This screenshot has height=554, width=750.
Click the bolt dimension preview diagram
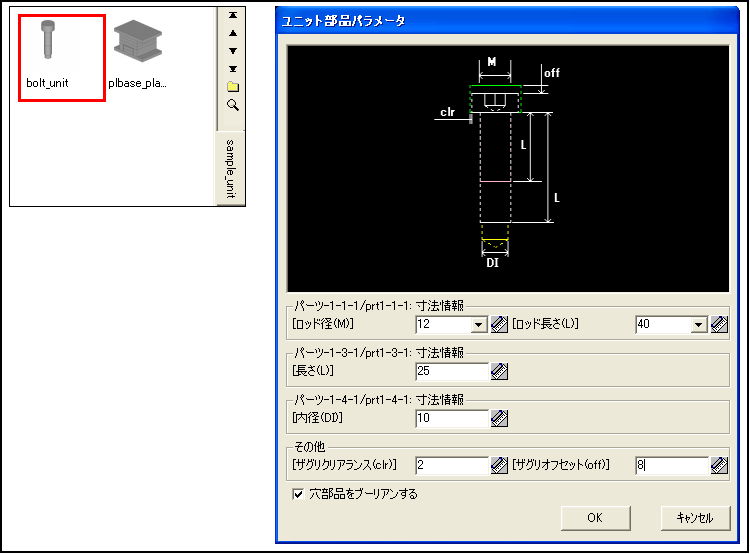tap(508, 168)
